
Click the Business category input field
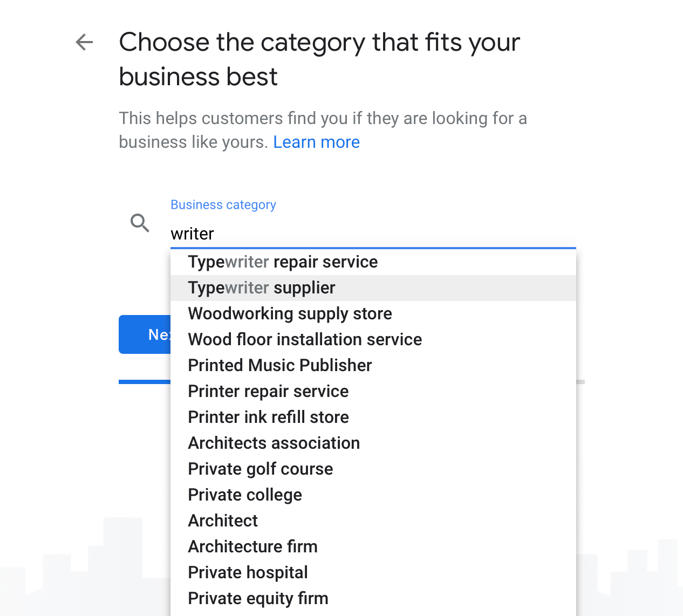tap(372, 234)
